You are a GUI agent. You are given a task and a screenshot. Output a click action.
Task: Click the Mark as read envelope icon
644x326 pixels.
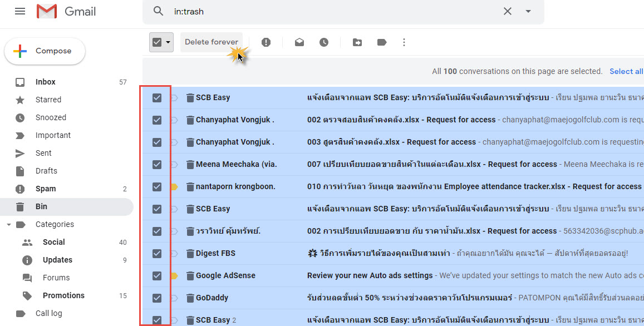pos(299,42)
